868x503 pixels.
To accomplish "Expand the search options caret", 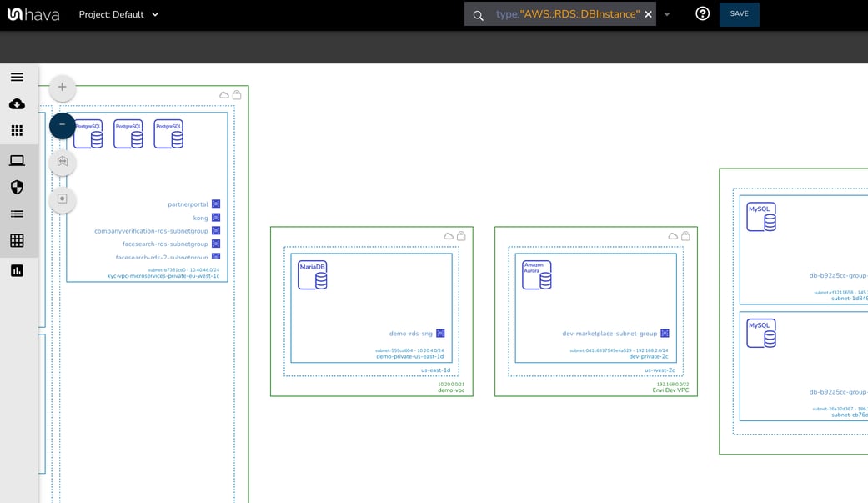I will (667, 15).
